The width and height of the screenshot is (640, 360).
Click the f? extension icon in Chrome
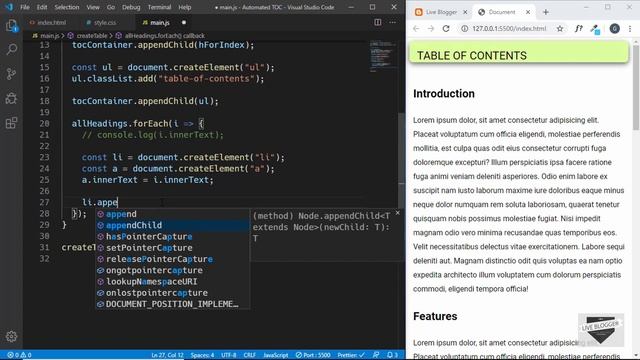pyautogui.click(x=578, y=29)
